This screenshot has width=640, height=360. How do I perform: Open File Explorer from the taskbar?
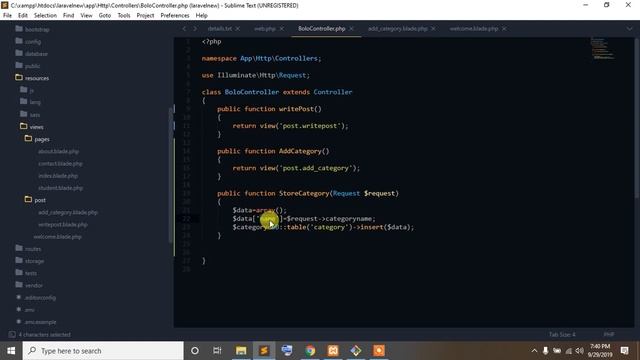[241, 351]
